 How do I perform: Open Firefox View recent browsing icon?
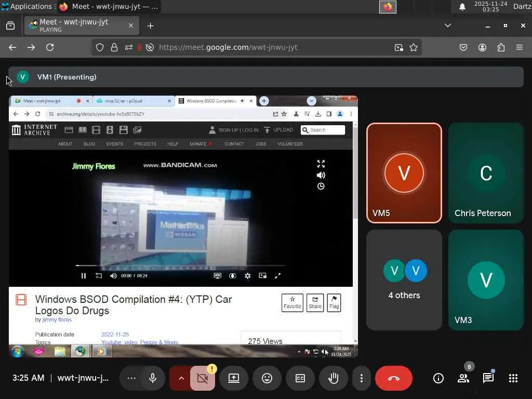(x=10, y=26)
